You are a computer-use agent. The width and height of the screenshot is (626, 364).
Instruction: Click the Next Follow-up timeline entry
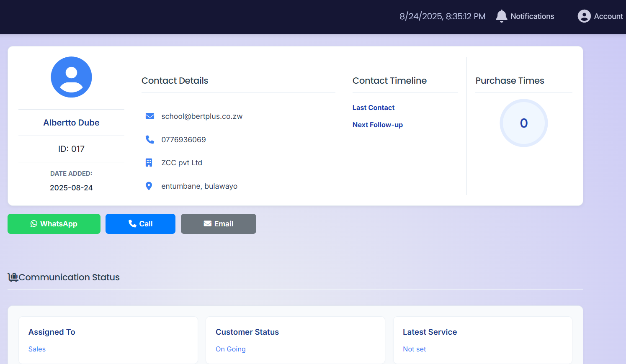click(x=377, y=125)
